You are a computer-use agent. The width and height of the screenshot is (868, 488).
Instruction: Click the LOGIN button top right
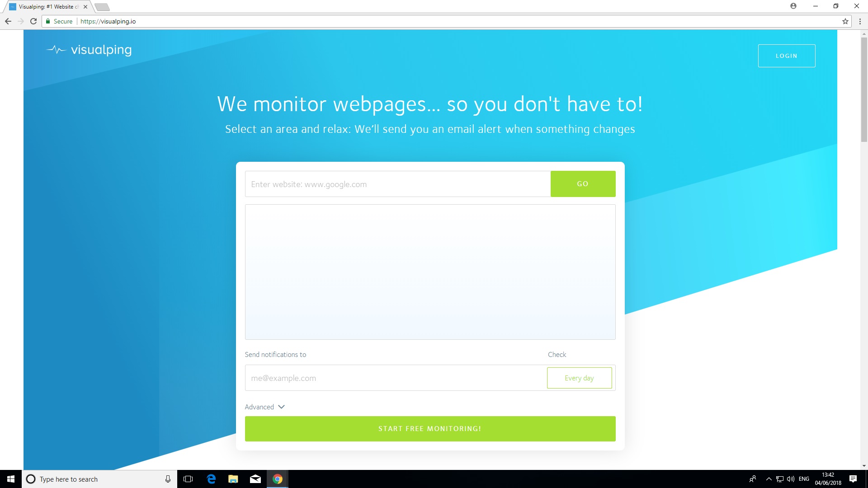click(786, 56)
